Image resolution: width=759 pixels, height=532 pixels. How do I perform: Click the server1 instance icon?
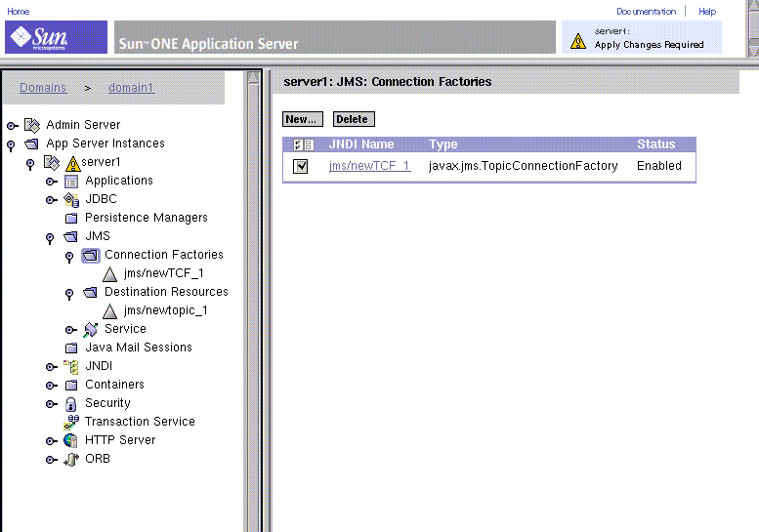click(52, 162)
